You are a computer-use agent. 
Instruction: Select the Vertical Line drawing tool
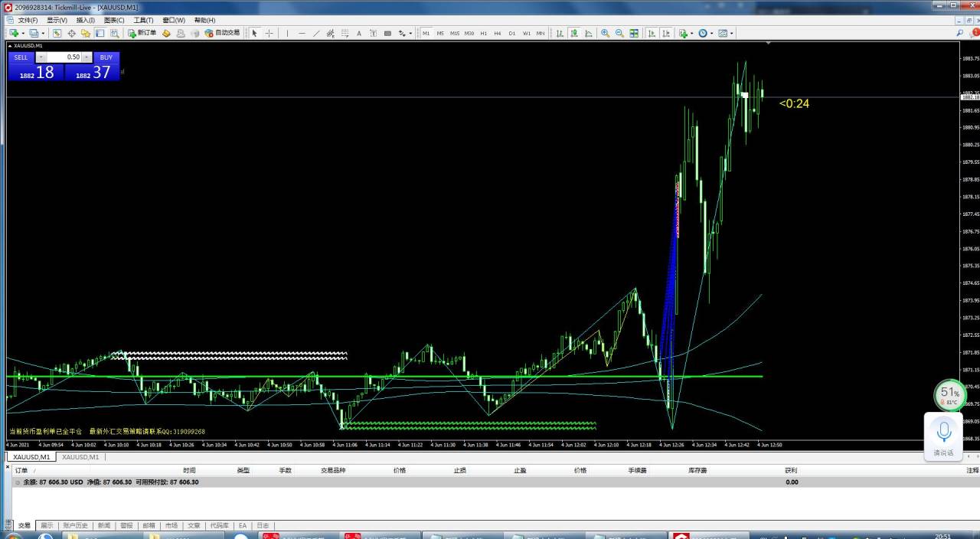click(287, 33)
